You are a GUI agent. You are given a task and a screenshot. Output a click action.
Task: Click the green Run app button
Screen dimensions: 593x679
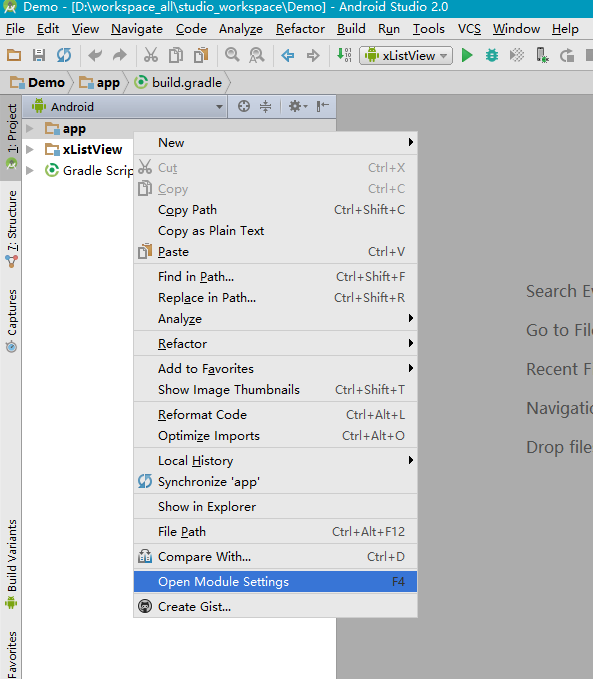(467, 55)
